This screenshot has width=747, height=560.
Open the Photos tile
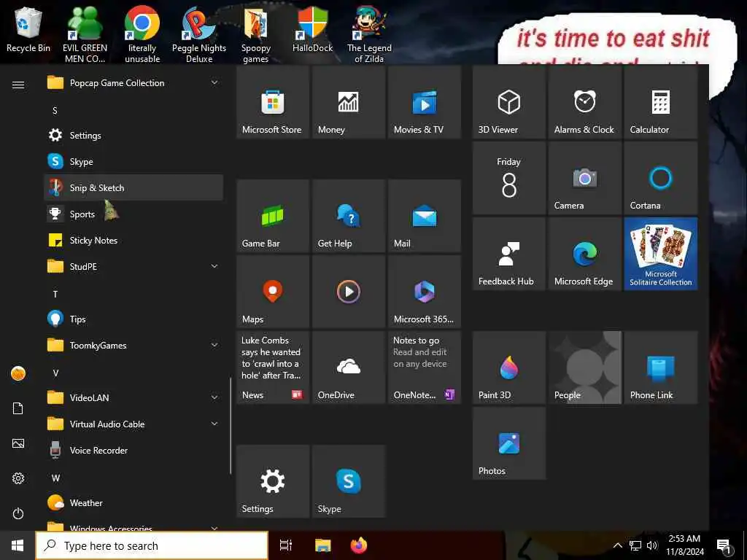pyautogui.click(x=508, y=443)
